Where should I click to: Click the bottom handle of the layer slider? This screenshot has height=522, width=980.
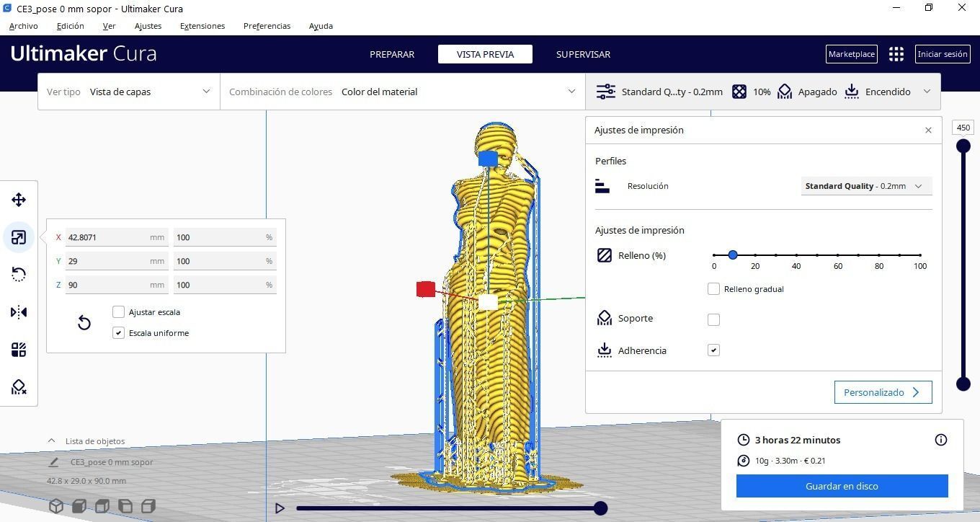(963, 384)
